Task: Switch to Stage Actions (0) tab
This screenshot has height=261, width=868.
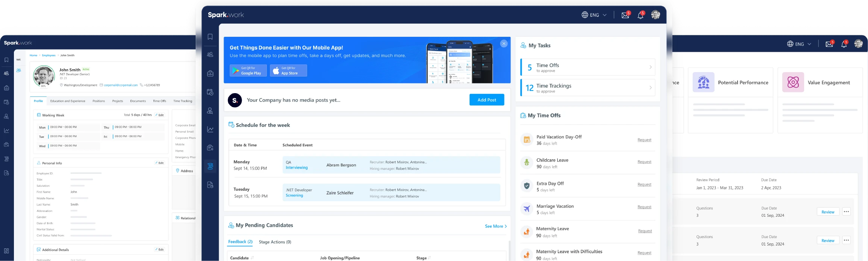Action: click(x=275, y=242)
